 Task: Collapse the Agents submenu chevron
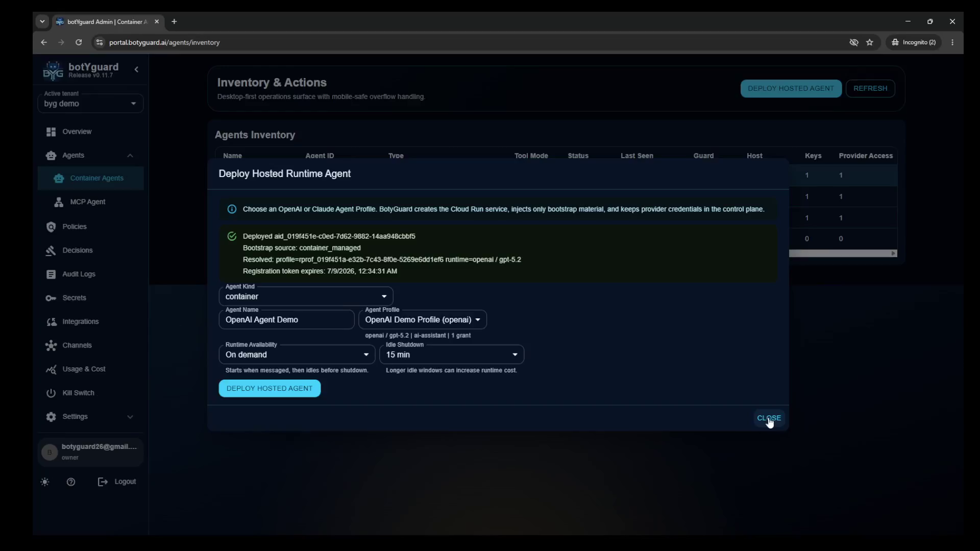[130, 156]
